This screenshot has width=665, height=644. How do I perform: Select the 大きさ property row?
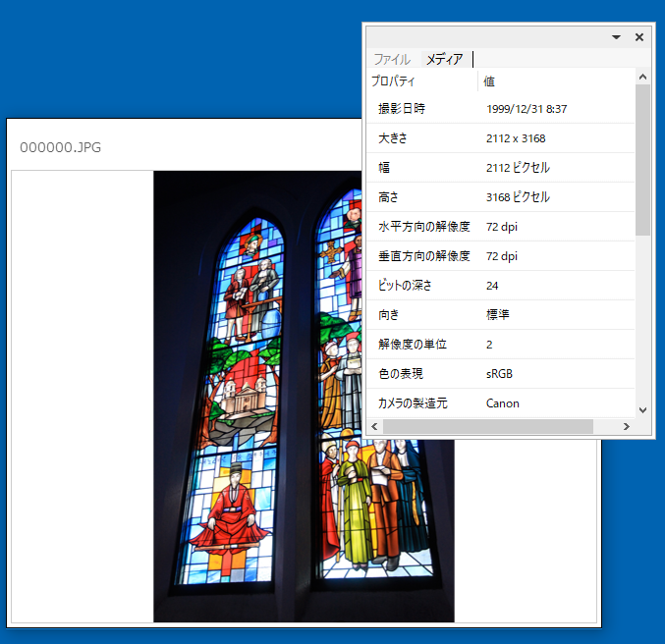pyautogui.click(x=500, y=138)
